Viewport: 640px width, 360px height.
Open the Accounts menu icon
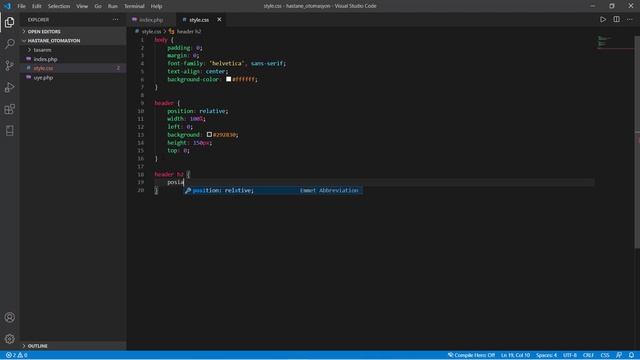tap(9, 317)
